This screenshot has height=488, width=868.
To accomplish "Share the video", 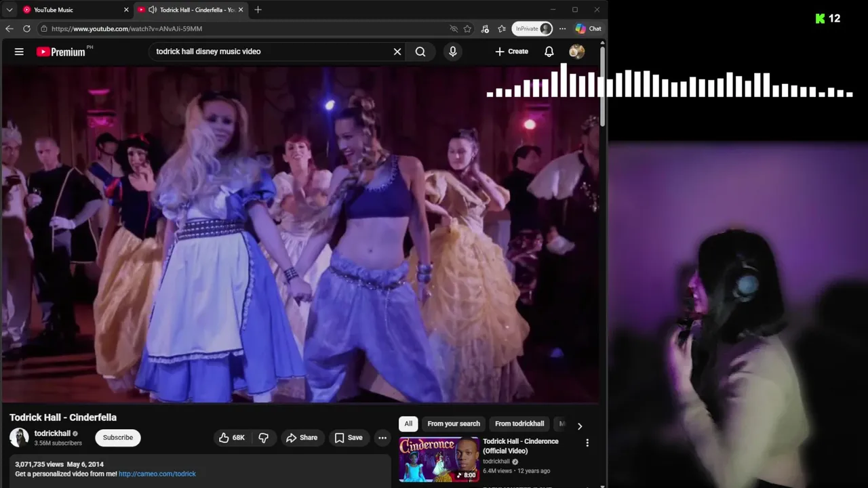I will (302, 438).
